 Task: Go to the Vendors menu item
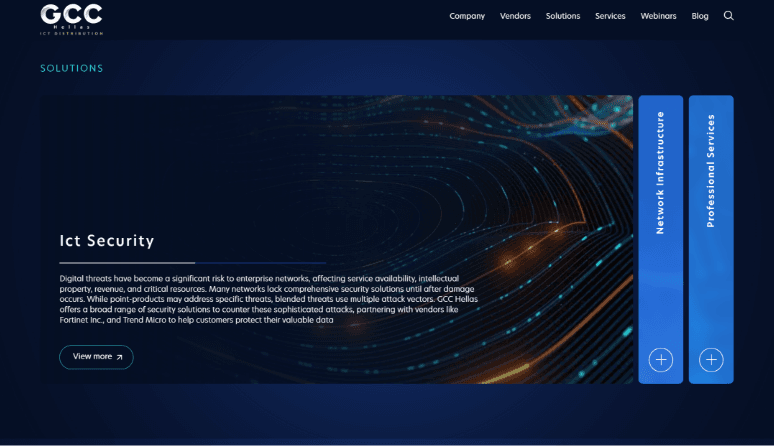515,16
